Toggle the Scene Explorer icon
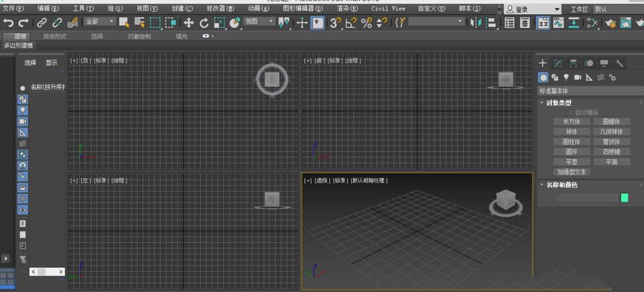 coord(509,23)
